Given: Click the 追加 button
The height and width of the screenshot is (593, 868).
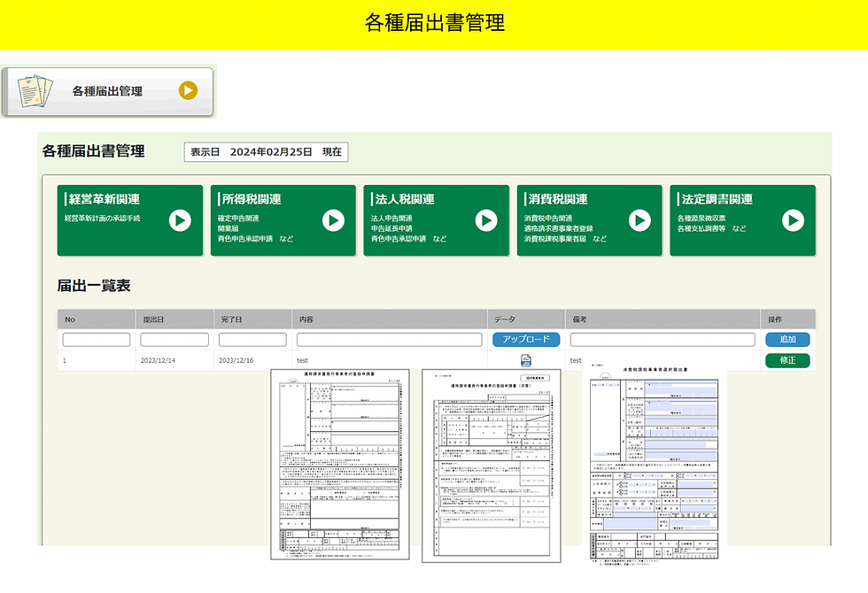Looking at the screenshot, I should [x=787, y=339].
